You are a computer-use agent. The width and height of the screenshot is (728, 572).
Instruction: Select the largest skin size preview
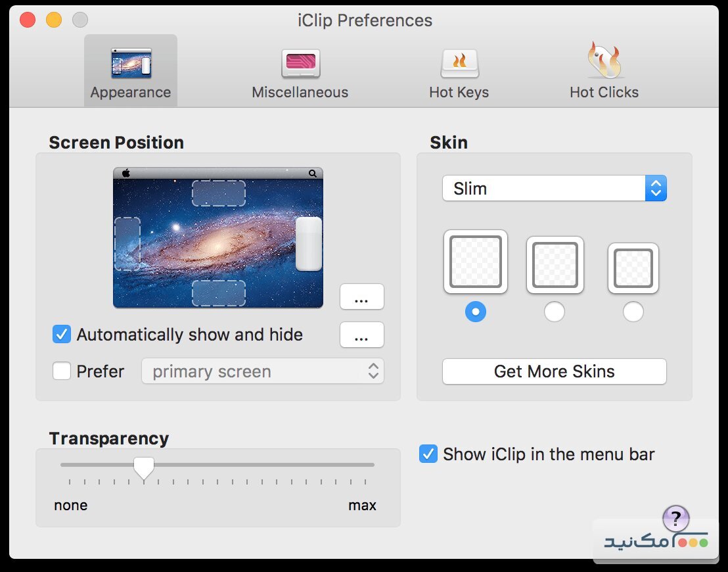tap(476, 262)
